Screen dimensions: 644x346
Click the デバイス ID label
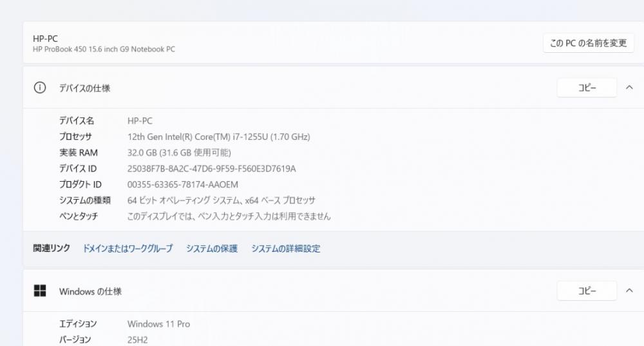pos(78,168)
